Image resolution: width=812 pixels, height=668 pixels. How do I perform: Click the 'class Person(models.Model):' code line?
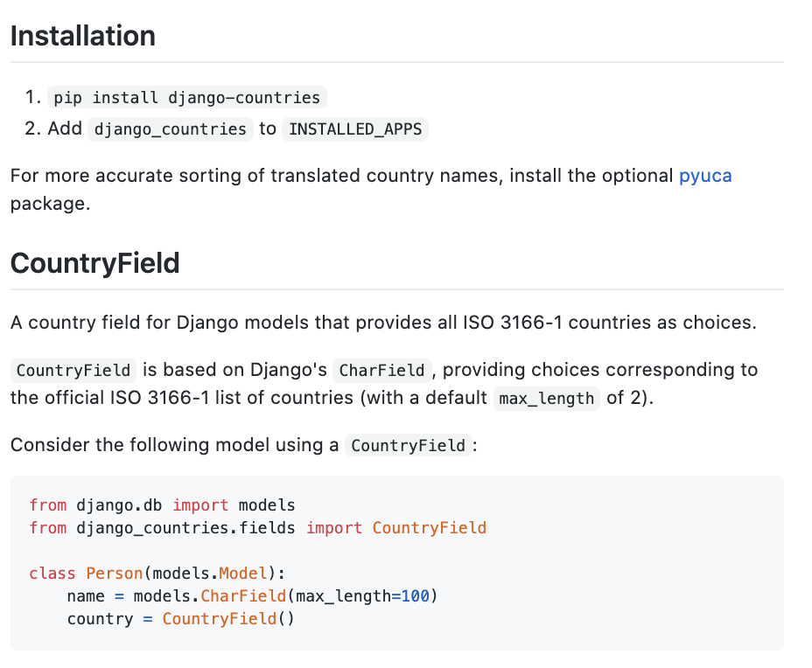tap(157, 574)
